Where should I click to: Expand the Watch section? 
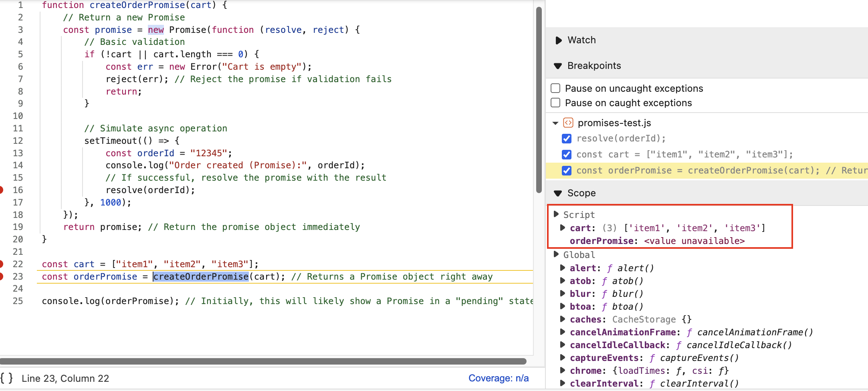click(x=558, y=40)
